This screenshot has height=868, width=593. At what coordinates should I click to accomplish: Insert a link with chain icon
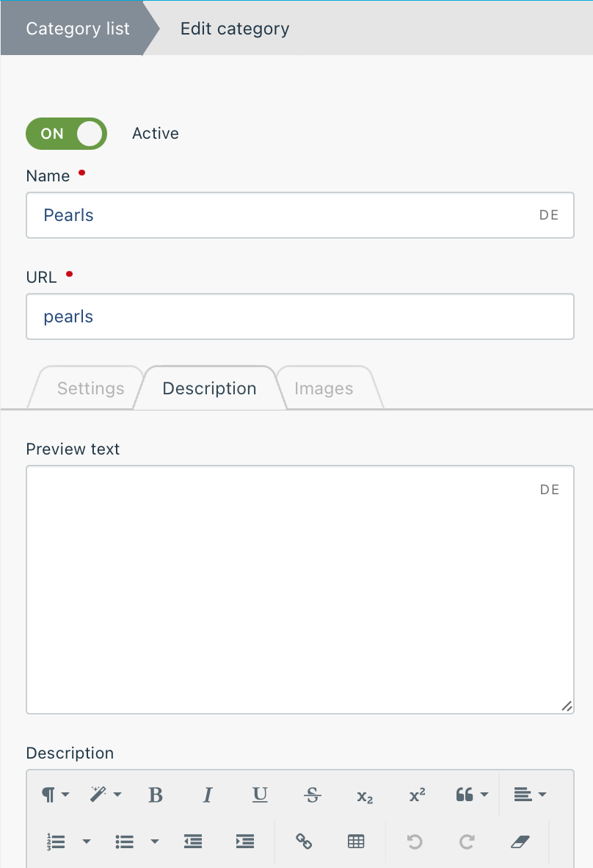point(304,842)
